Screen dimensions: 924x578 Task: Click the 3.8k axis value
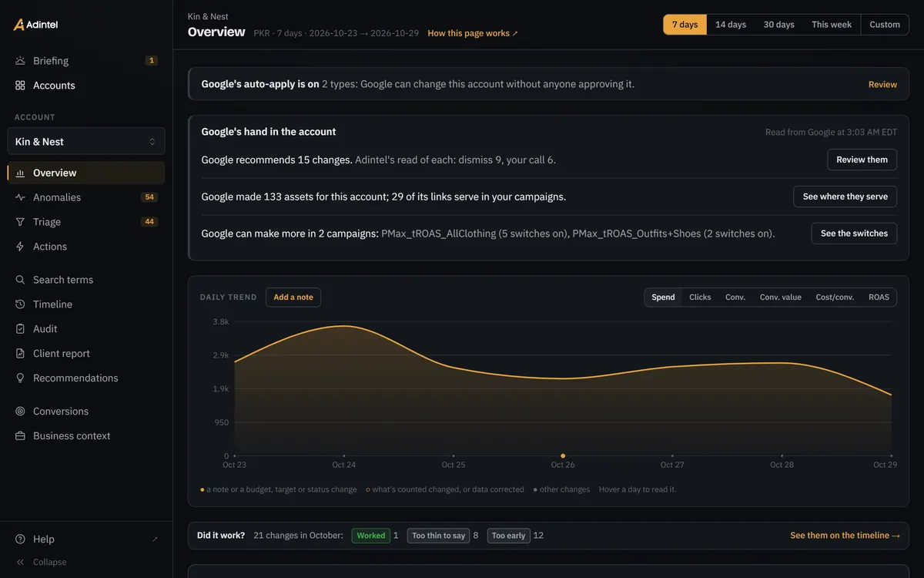(x=221, y=321)
